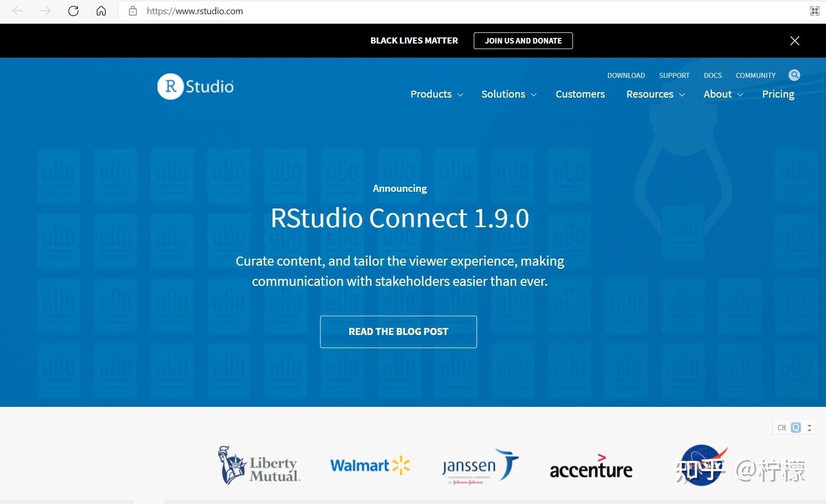Go back using the browser back arrow
This screenshot has width=826, height=504.
[18, 11]
